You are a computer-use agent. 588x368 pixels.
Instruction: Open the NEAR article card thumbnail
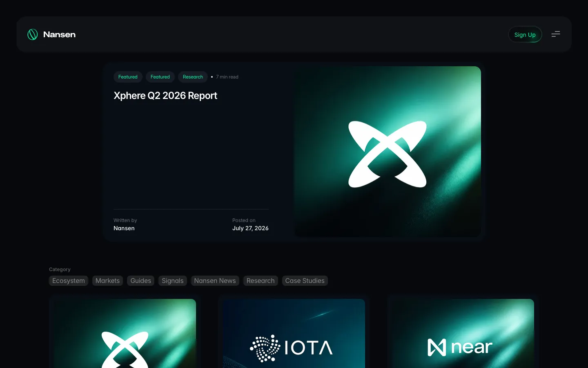click(463, 333)
